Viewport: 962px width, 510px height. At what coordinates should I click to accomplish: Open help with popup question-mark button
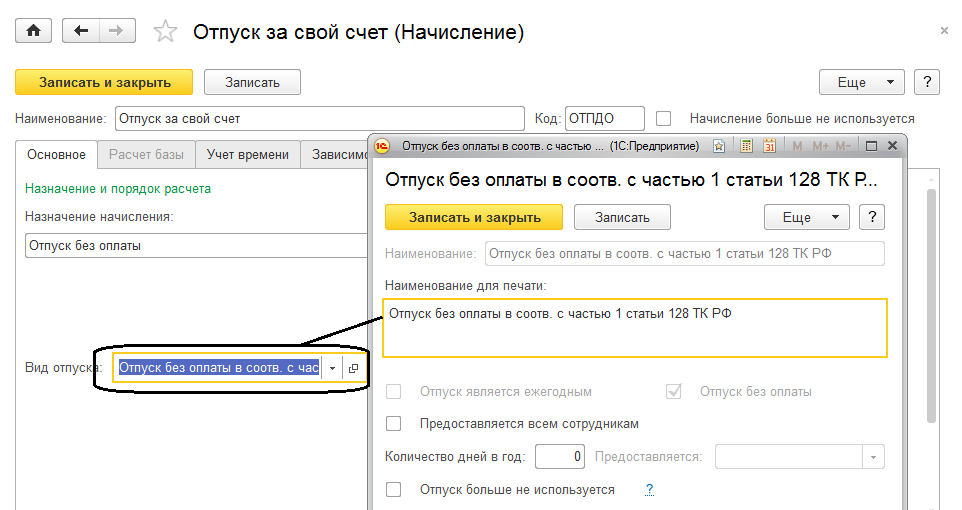872,217
